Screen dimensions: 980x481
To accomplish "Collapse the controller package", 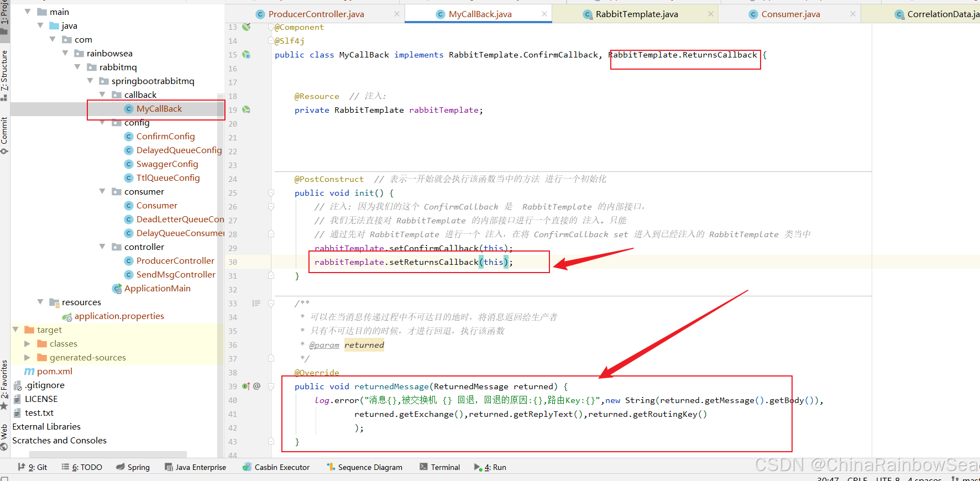I will 102,247.
